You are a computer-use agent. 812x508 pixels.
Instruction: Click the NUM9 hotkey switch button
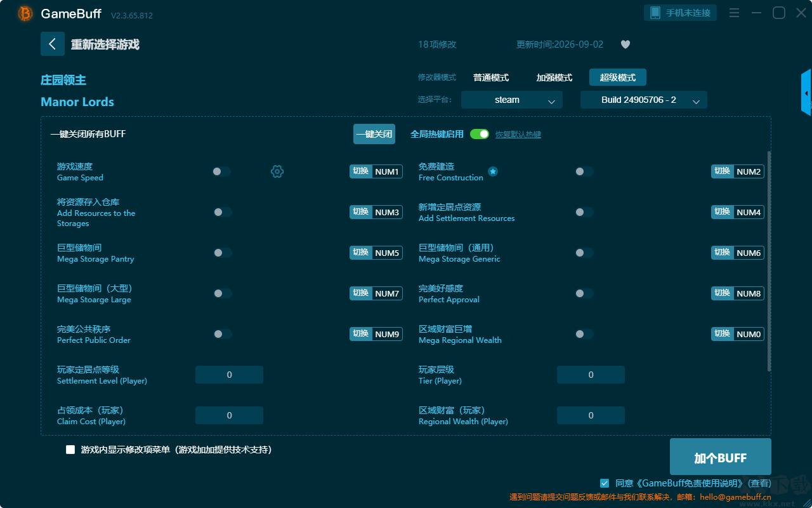click(376, 334)
